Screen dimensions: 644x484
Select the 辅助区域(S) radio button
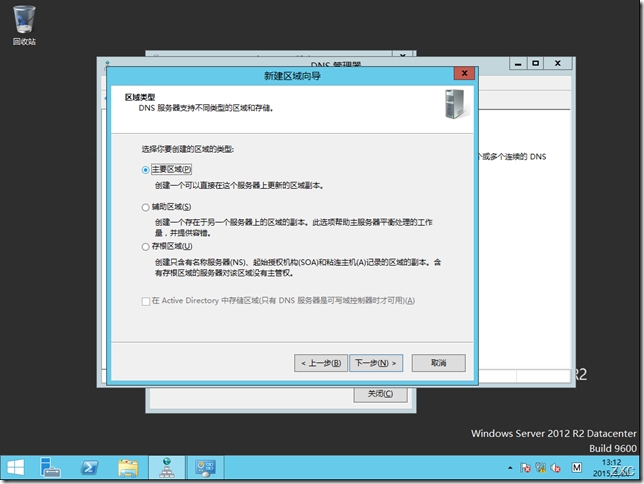click(x=145, y=207)
